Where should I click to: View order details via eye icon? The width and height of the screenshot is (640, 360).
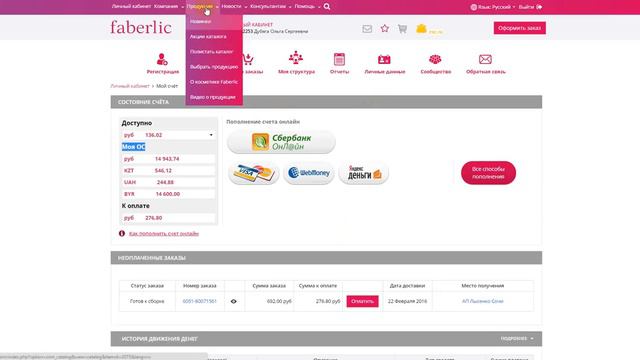[233, 301]
